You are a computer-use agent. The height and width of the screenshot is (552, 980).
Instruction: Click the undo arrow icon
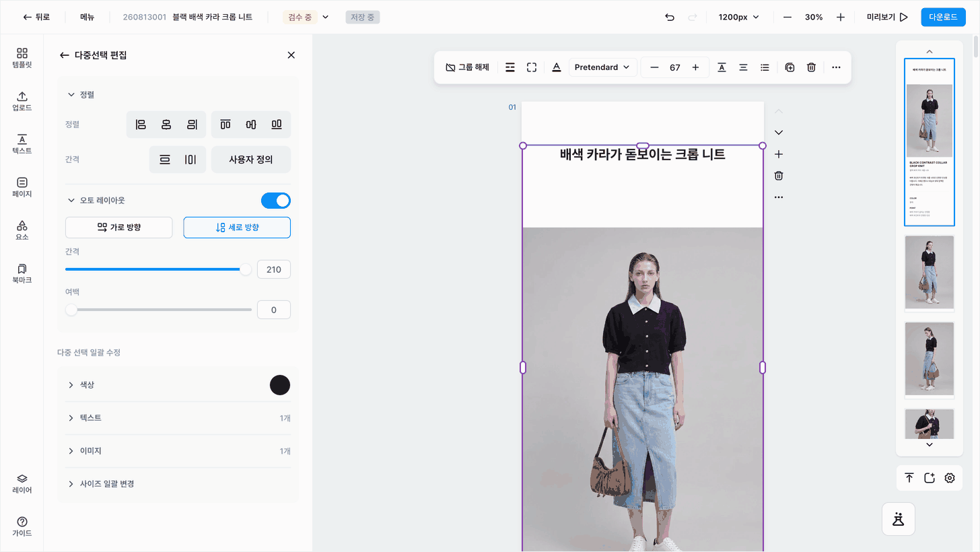[x=670, y=17]
